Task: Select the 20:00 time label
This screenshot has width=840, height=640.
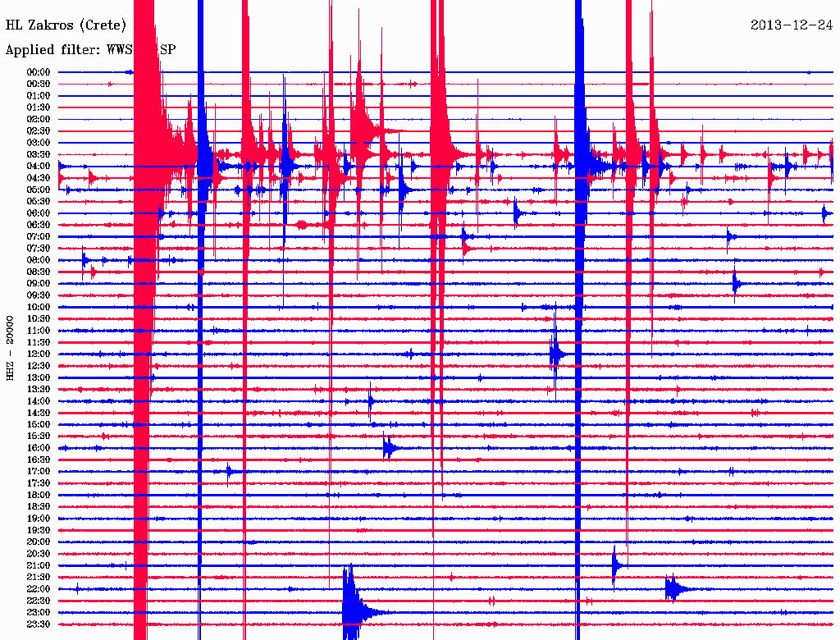Action: 39,542
